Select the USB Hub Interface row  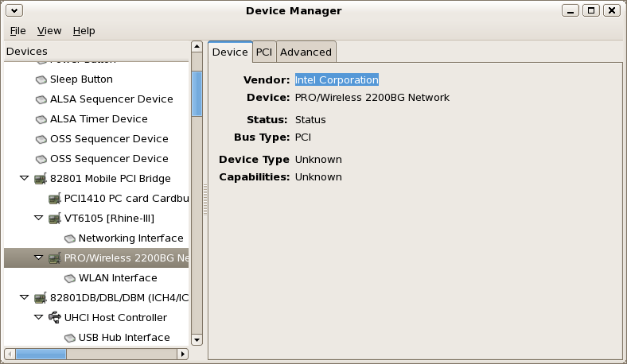96,338
